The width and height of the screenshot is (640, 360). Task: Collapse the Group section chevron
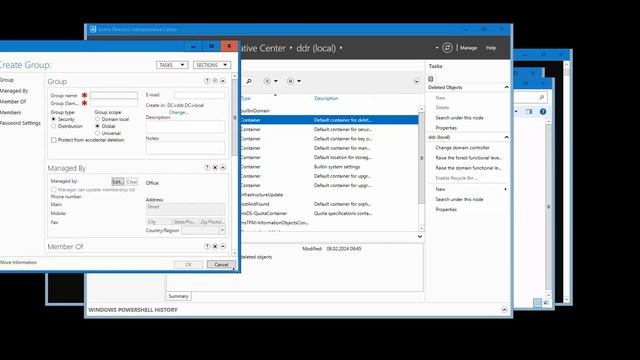tap(223, 81)
